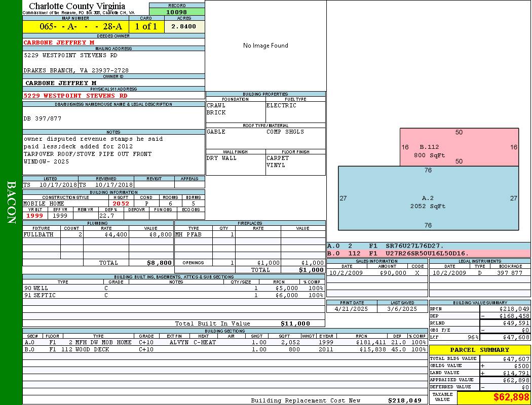532x405 pixels.
Task: Click sale amount $90,000
Action: click(393, 273)
